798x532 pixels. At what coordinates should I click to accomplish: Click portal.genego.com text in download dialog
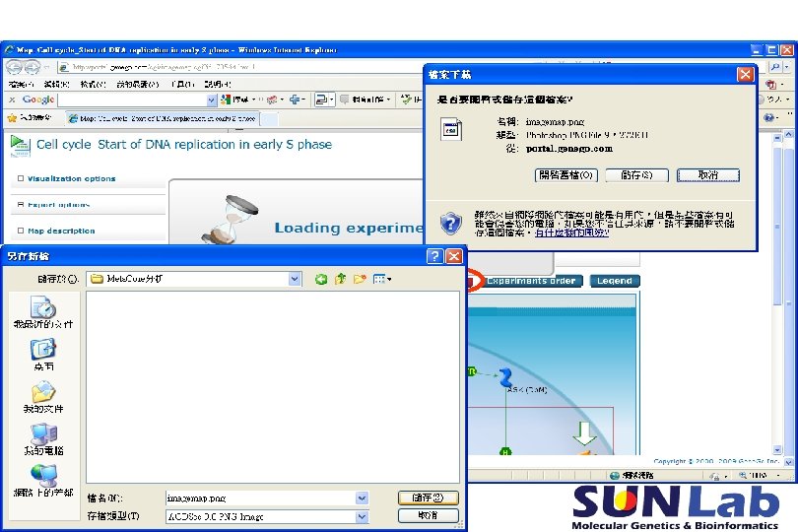[x=569, y=149]
